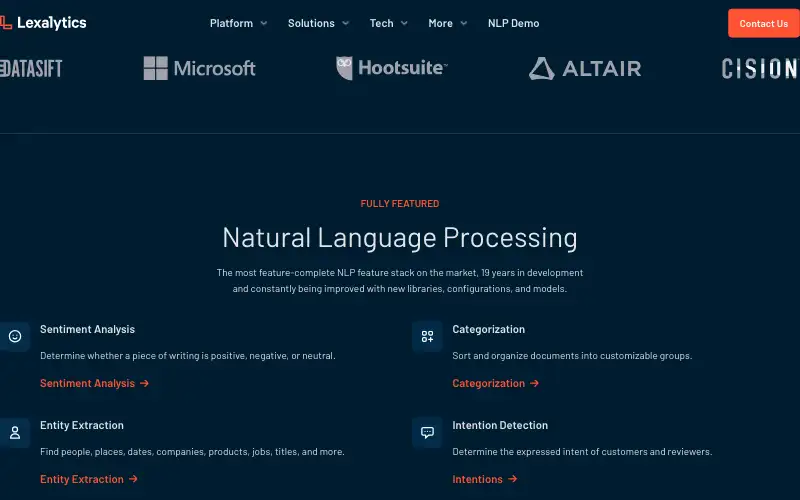Click the Hootsuite owl logo
The width and height of the screenshot is (800, 500).
tap(391, 68)
